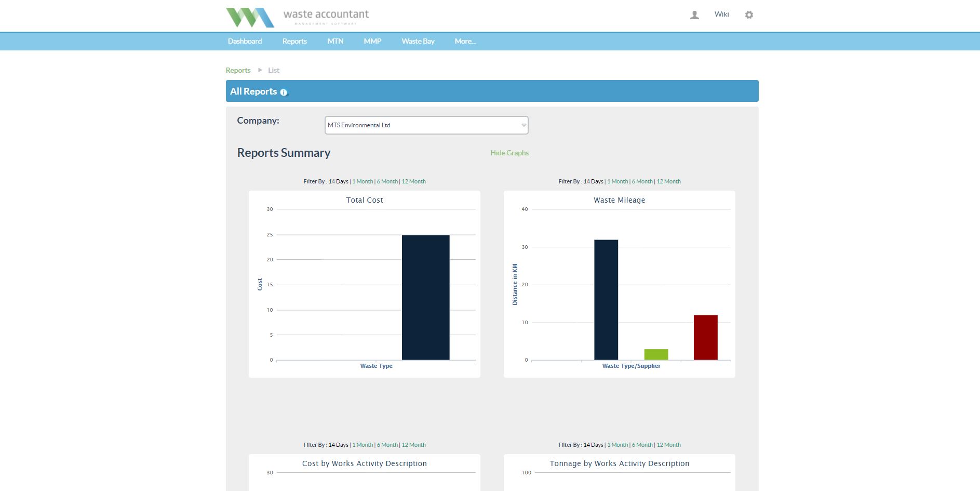This screenshot has width=980, height=491.
Task: Filter Total Cost chart by 1 Month
Action: [363, 181]
